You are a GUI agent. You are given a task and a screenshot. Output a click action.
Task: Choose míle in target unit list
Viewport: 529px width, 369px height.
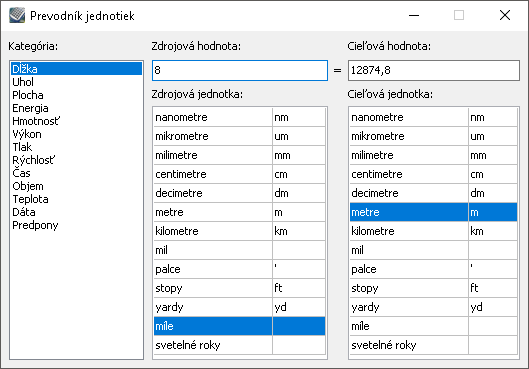pos(434,326)
